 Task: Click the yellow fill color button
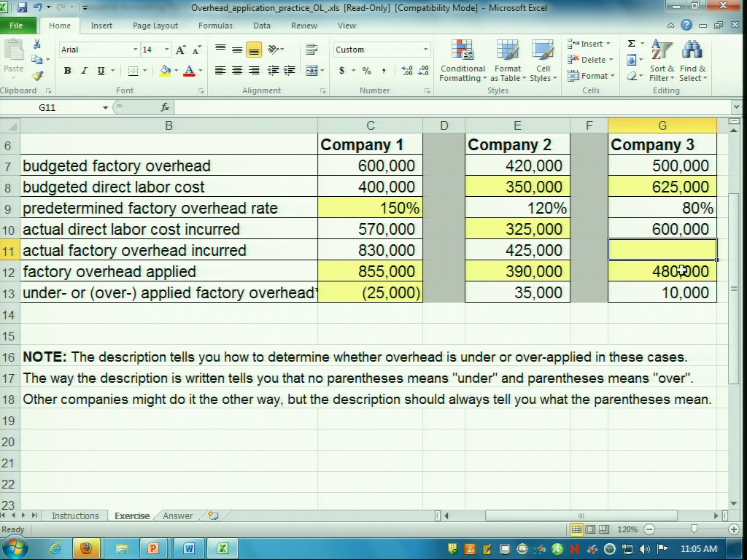(166, 71)
